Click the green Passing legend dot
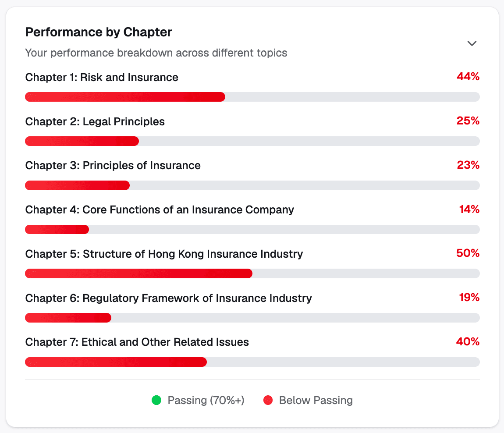The image size is (504, 433). click(156, 400)
